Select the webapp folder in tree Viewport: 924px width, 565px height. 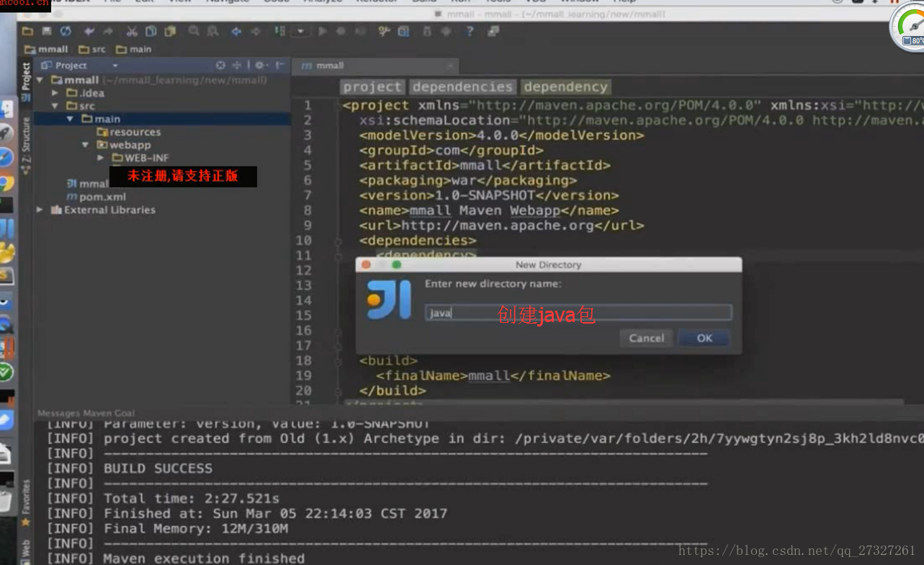(123, 145)
